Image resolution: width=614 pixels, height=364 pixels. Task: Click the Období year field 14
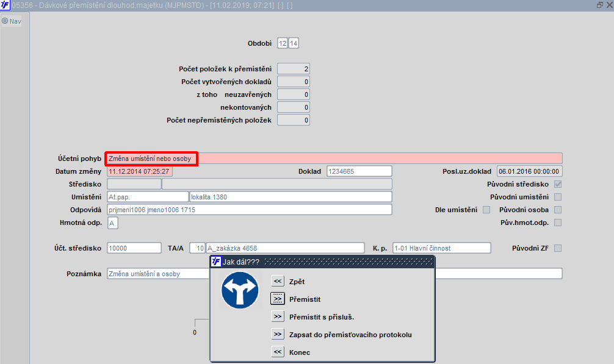pyautogui.click(x=294, y=43)
